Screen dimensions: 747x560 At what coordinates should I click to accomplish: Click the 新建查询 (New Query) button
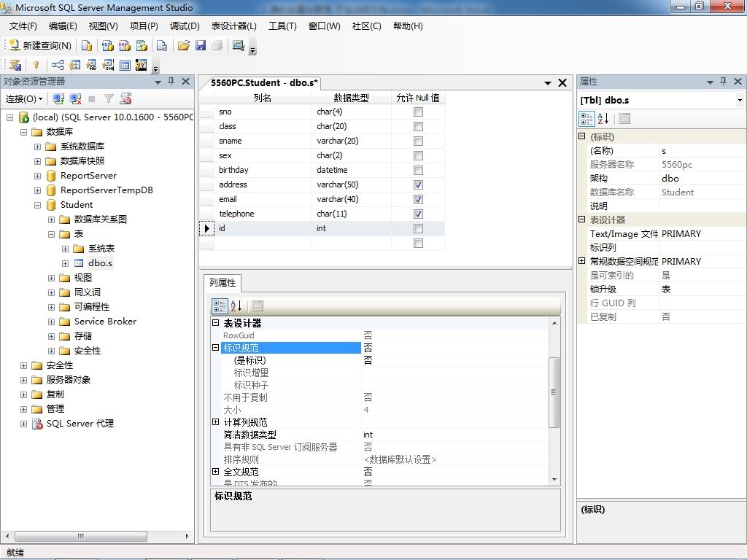[x=41, y=45]
